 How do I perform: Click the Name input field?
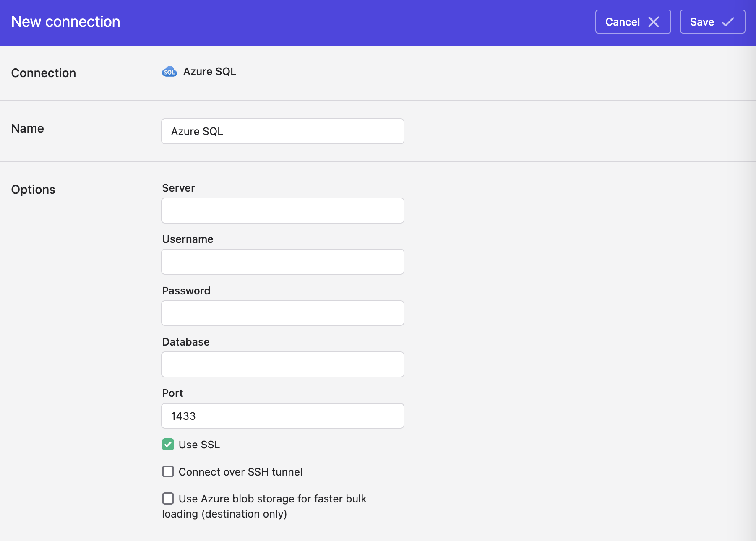[283, 131]
